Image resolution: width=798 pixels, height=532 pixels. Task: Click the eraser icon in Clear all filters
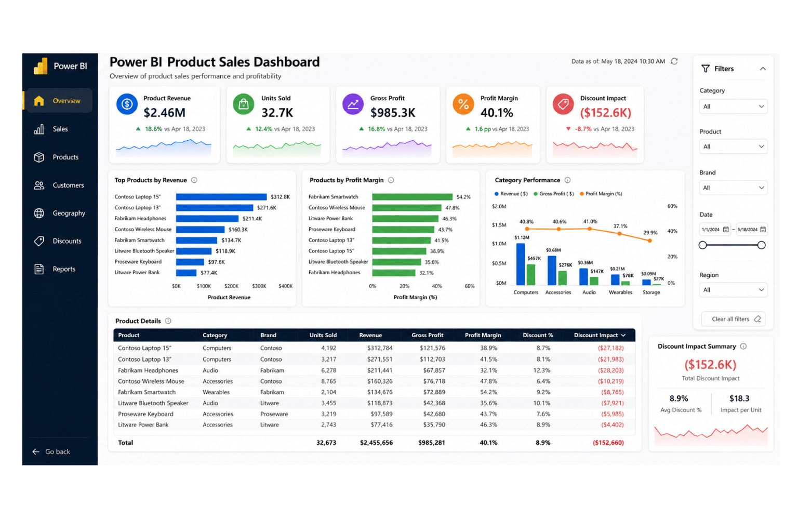point(757,319)
